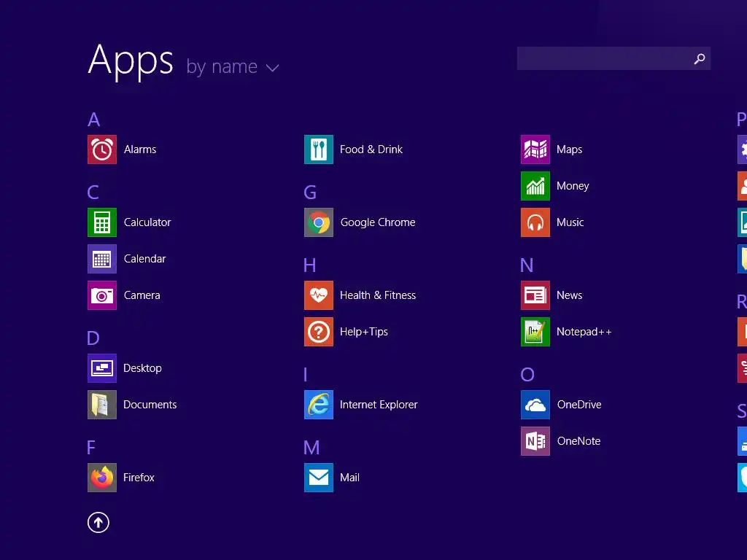Click the 'Music' label text
Viewport: 747px width, 560px height.
(x=570, y=222)
